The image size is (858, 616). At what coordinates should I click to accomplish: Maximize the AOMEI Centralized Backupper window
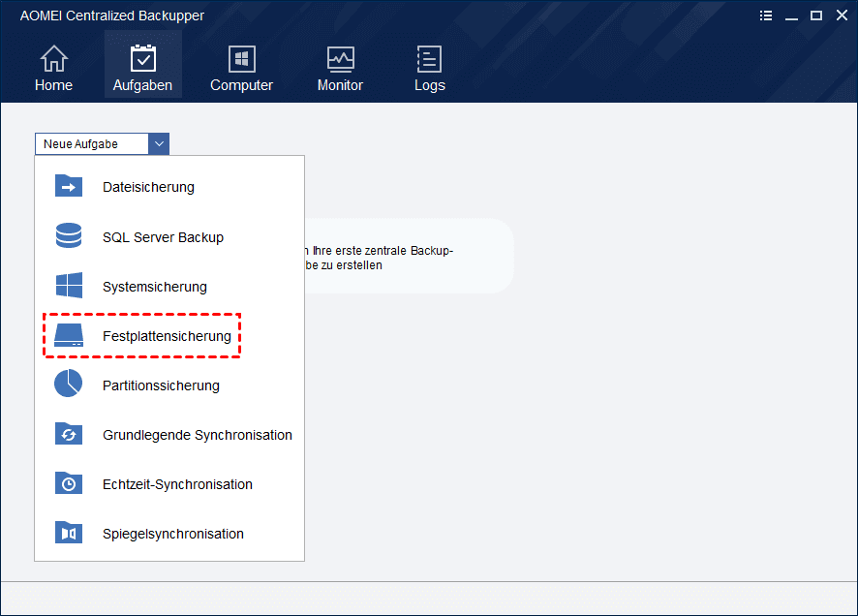[x=815, y=15]
